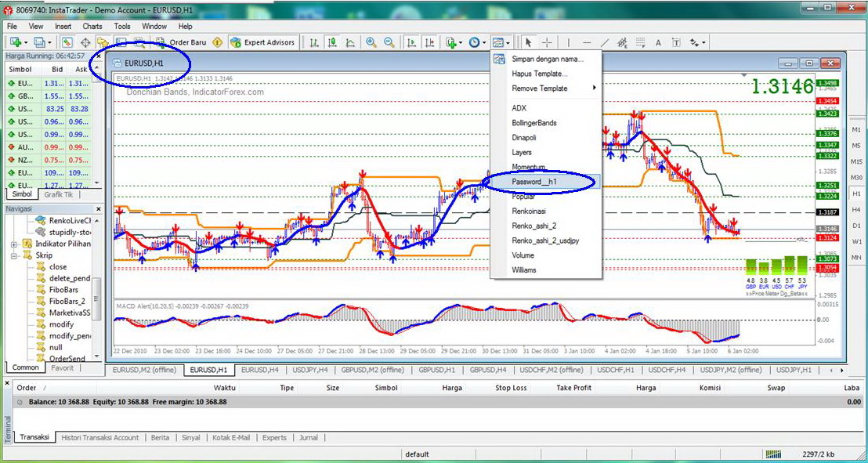Viewport: 868px width, 463px height.
Task: Toggle the Market Watch window icon
Action: pyautogui.click(x=67, y=42)
